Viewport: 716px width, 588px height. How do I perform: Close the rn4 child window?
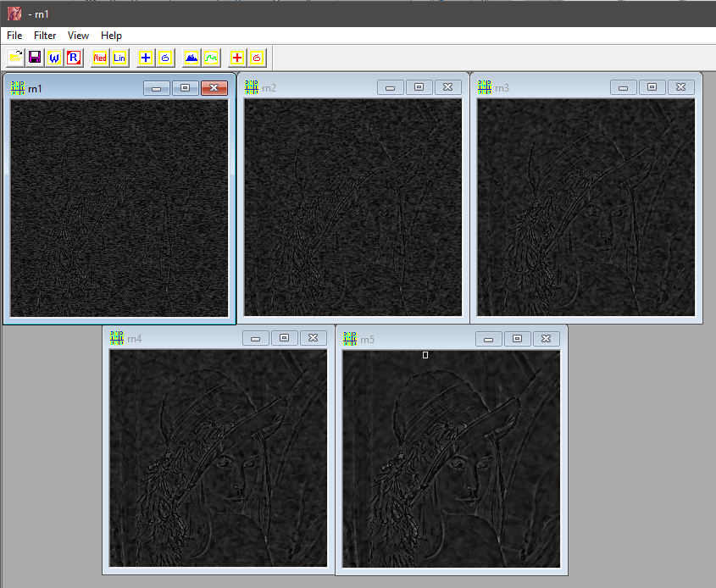click(x=313, y=338)
